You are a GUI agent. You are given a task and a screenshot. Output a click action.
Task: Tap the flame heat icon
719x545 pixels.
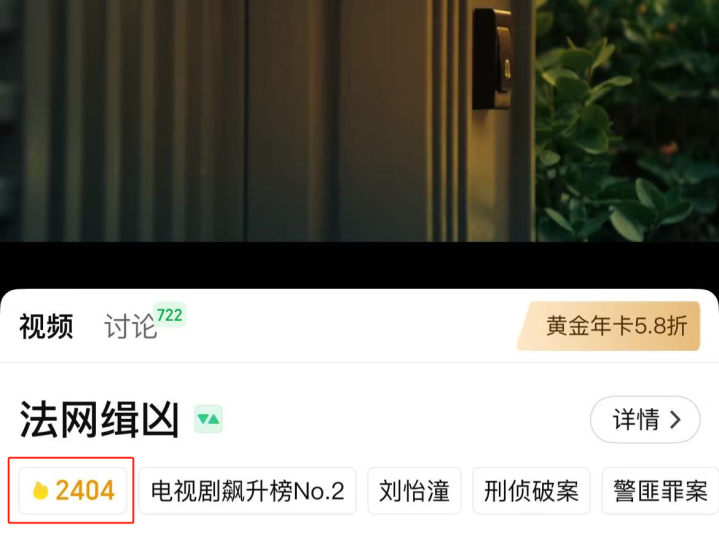(40, 490)
